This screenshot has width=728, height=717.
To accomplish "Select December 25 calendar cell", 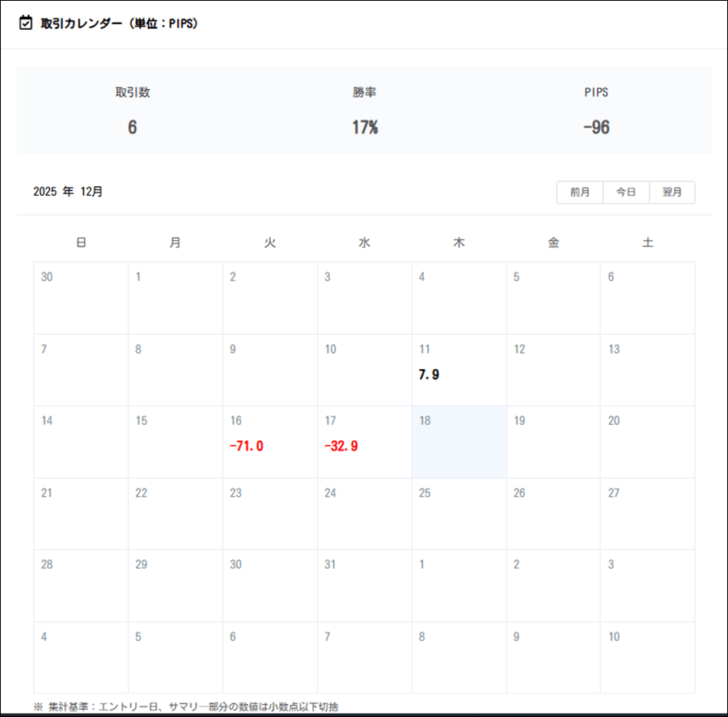I will (x=459, y=514).
